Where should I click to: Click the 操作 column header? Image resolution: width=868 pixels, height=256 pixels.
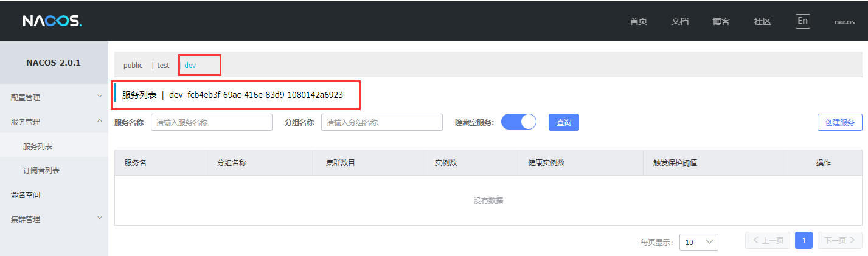pos(824,163)
